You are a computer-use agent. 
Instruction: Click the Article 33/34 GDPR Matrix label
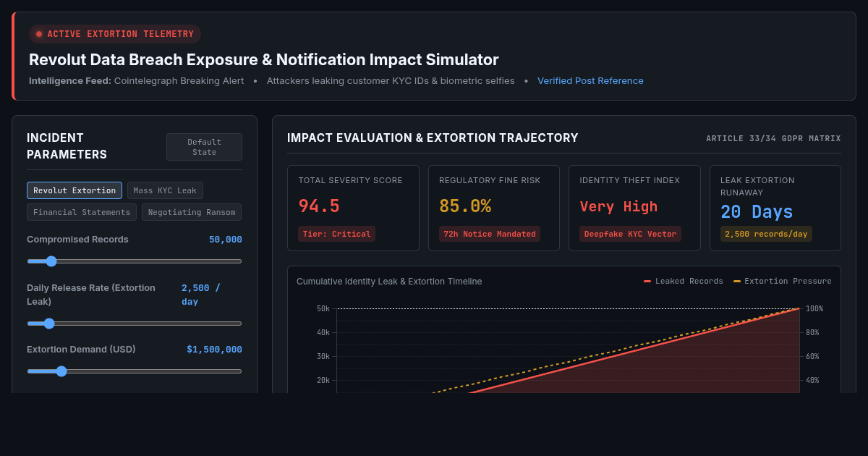[x=773, y=138]
